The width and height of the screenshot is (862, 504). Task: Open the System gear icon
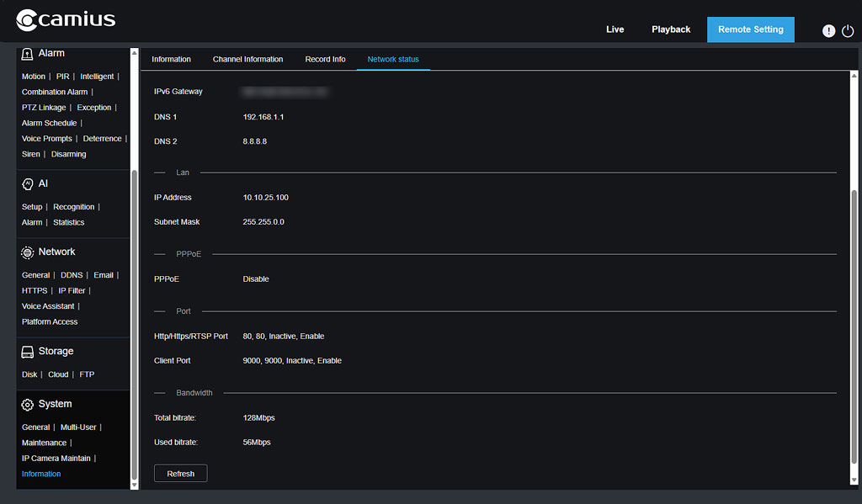click(x=28, y=403)
